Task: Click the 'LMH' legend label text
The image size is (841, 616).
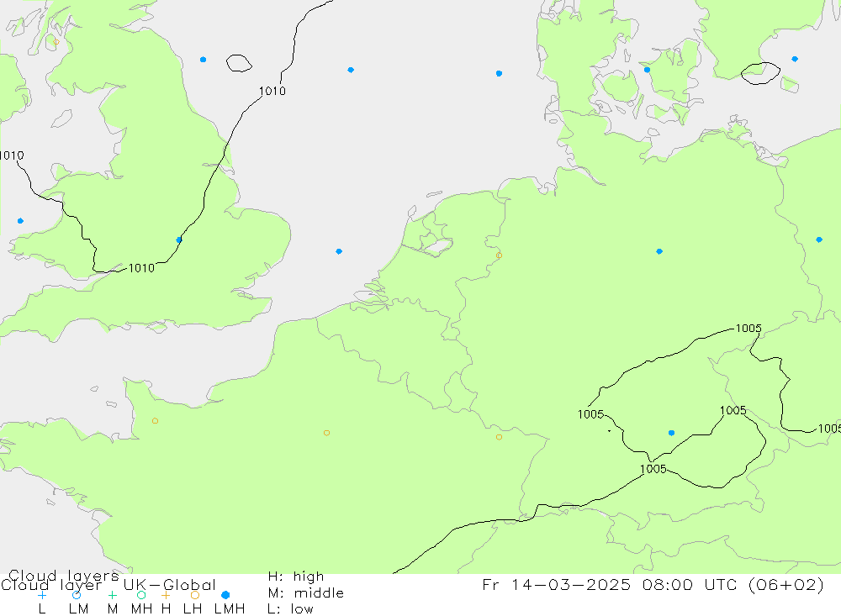Action: click(230, 609)
